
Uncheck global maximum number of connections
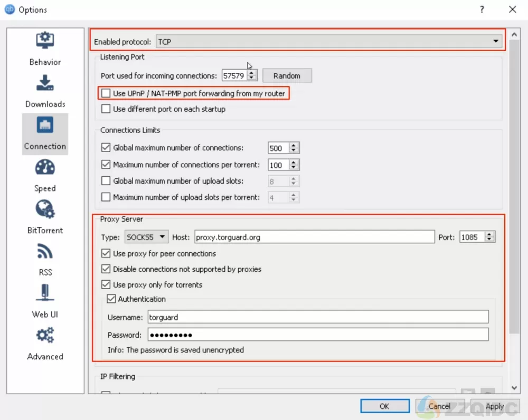(x=106, y=147)
